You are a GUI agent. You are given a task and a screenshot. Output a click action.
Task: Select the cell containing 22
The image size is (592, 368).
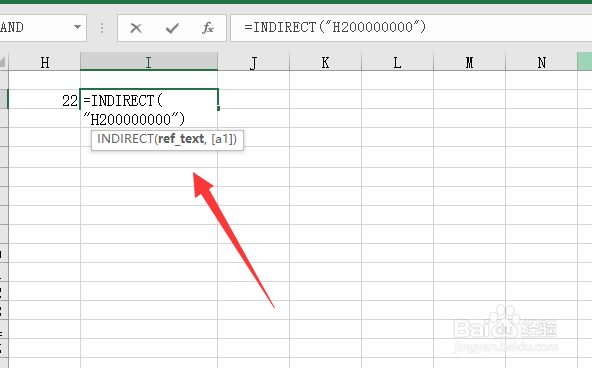(x=44, y=100)
